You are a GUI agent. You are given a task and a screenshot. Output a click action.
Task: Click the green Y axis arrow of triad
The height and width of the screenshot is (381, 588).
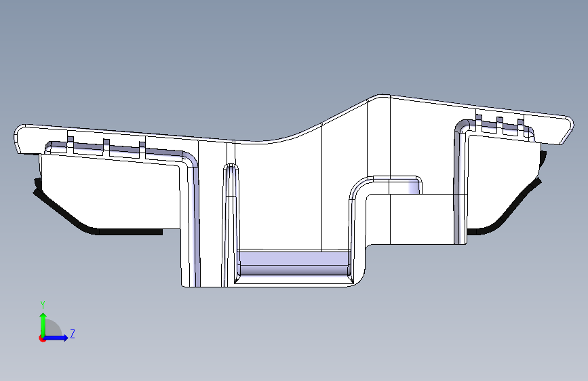point(43,324)
